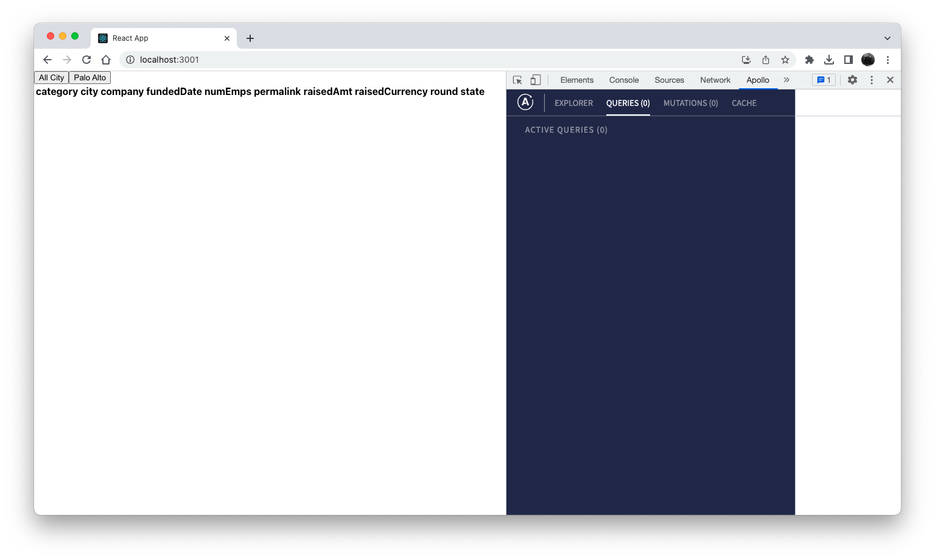Viewport: 935px width, 560px height.
Task: Select the All City button
Action: pyautogui.click(x=51, y=77)
